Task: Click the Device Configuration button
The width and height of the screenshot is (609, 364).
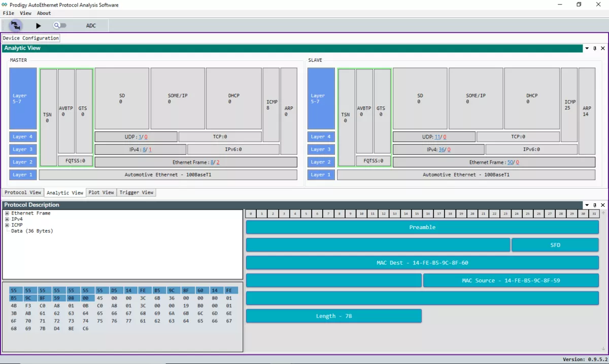Action: click(x=30, y=38)
